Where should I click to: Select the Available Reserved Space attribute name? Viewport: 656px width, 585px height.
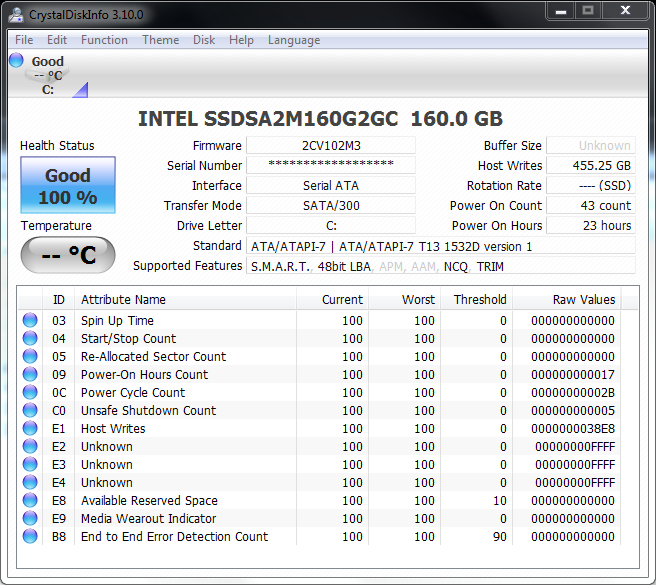(149, 500)
